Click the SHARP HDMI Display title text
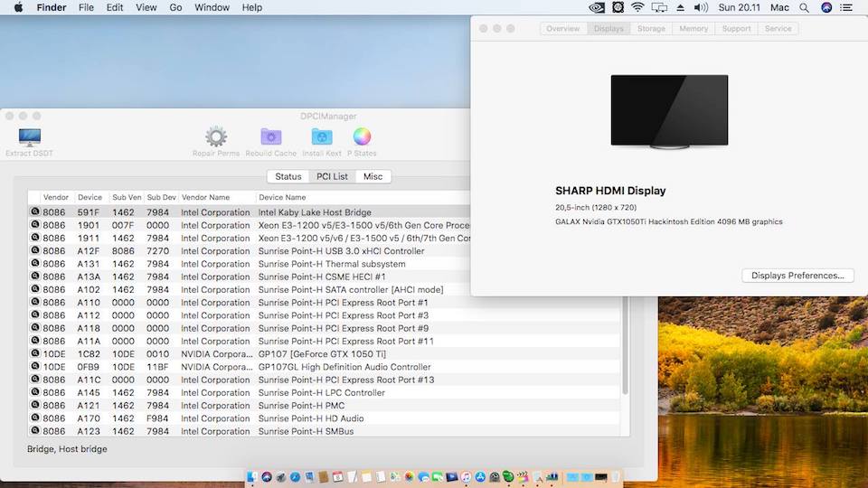868x488 pixels. click(610, 191)
